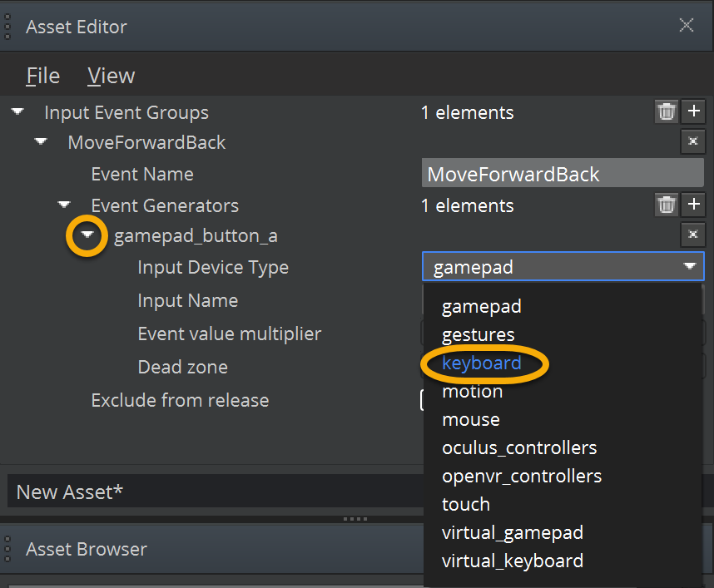Close the Asset Editor panel
Viewport: 714px width, 588px height.
687,26
